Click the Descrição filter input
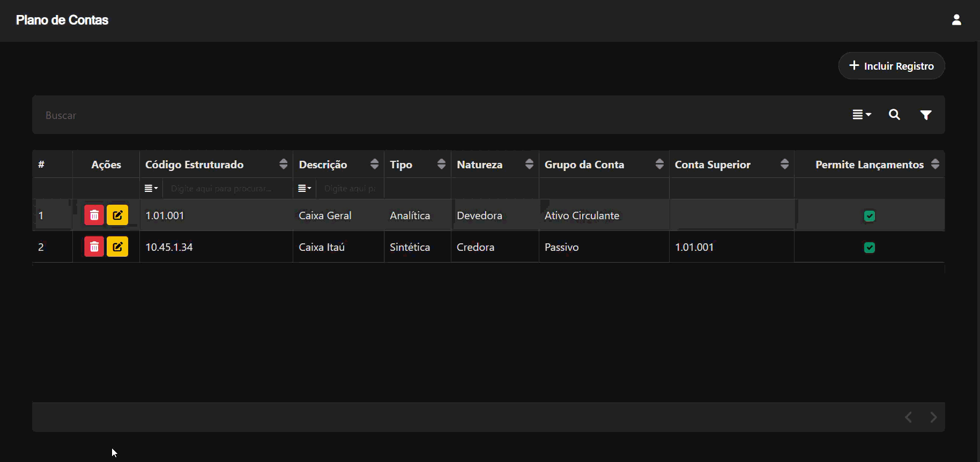Screen dimensions: 980x462 tap(350, 189)
